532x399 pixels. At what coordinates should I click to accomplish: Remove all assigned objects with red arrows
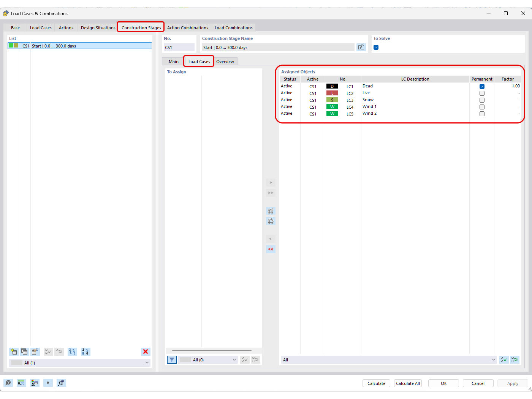[x=271, y=249]
